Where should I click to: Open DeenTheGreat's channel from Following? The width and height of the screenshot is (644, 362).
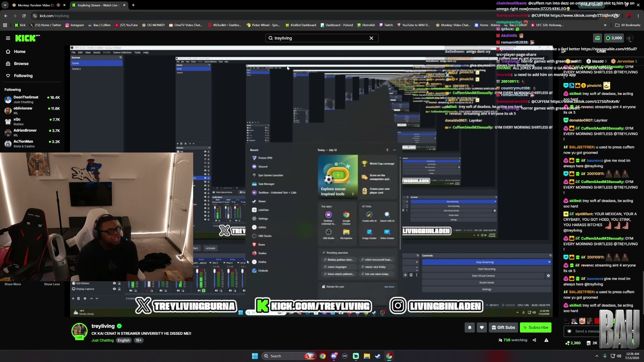pyautogui.click(x=32, y=100)
